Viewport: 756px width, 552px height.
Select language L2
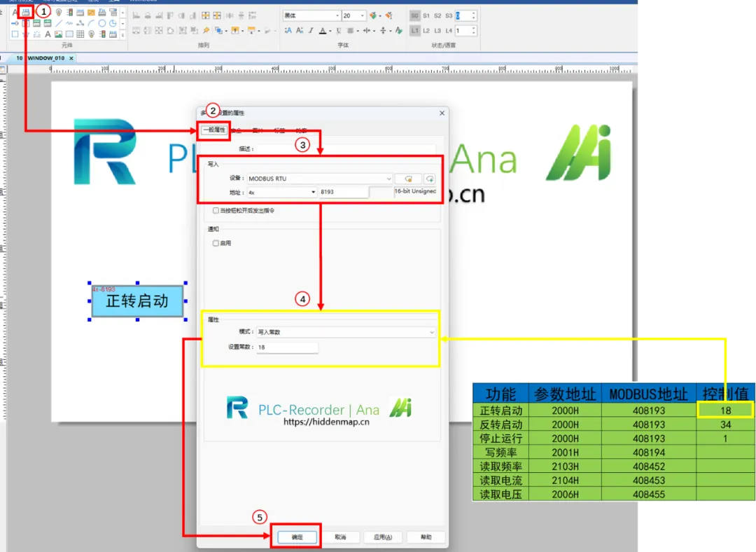coord(426,30)
